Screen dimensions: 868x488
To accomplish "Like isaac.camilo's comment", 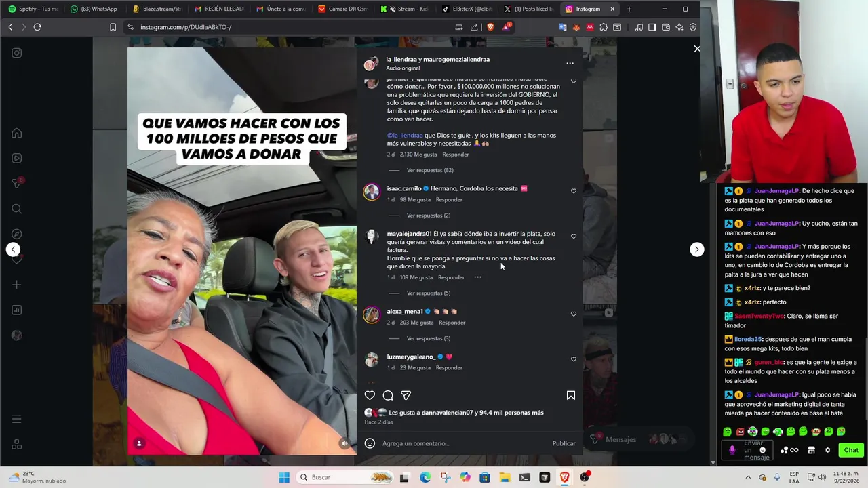I will click(x=574, y=191).
